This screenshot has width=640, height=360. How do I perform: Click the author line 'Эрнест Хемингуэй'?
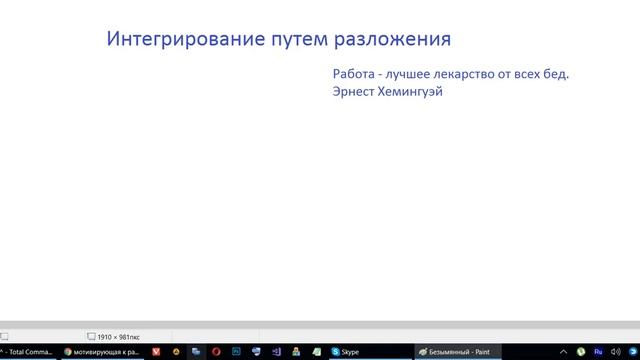(x=387, y=91)
